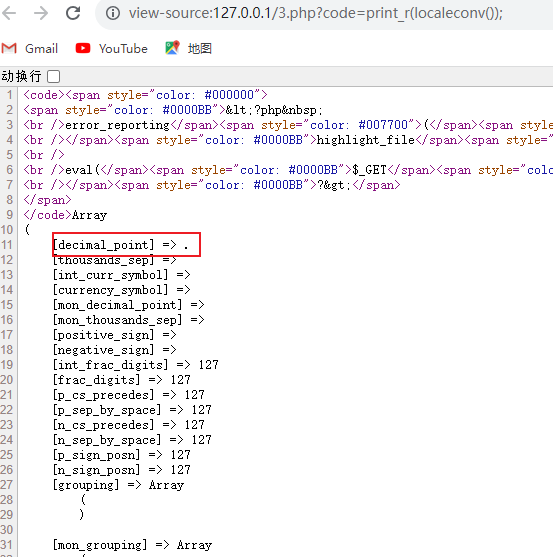Click the YouTube bookmark label
The width and height of the screenshot is (553, 557).
(123, 49)
